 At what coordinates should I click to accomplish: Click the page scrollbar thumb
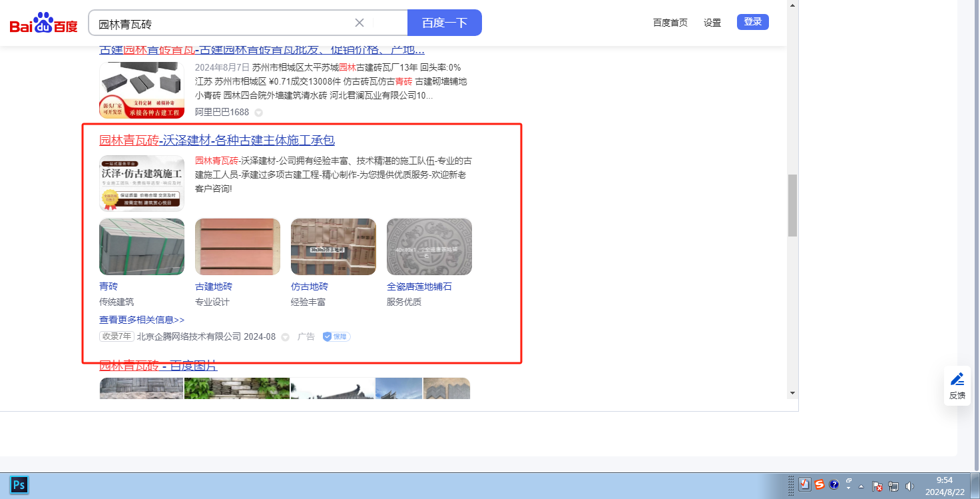[x=792, y=206]
